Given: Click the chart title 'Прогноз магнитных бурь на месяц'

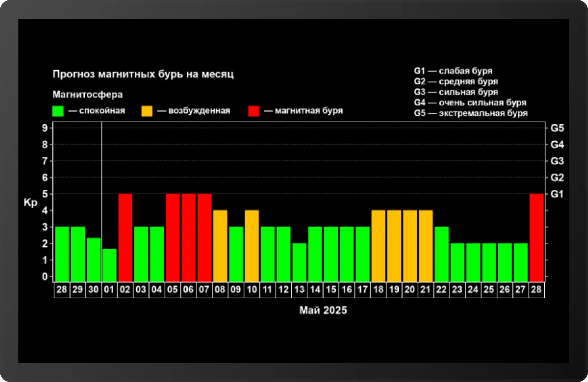Looking at the screenshot, I should [x=143, y=74].
